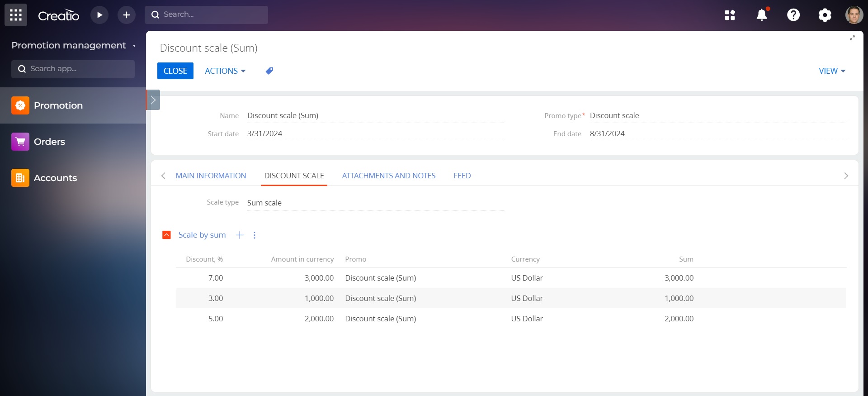The image size is (868, 396).
Task: Open the Scale by sum options menu
Action: coord(255,235)
